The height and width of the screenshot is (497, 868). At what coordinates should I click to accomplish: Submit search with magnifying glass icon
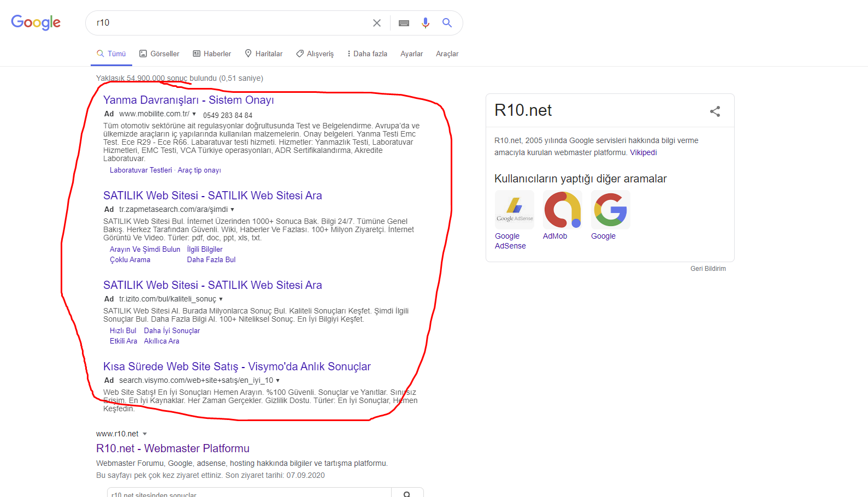447,23
